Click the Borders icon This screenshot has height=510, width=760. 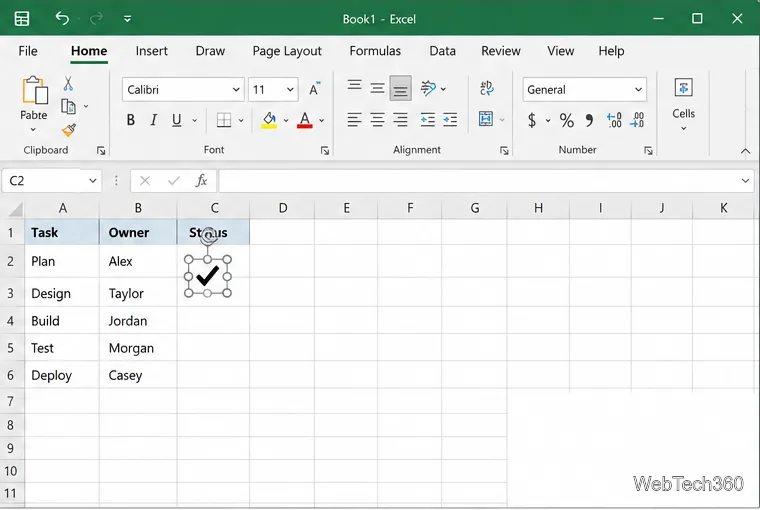pos(224,120)
